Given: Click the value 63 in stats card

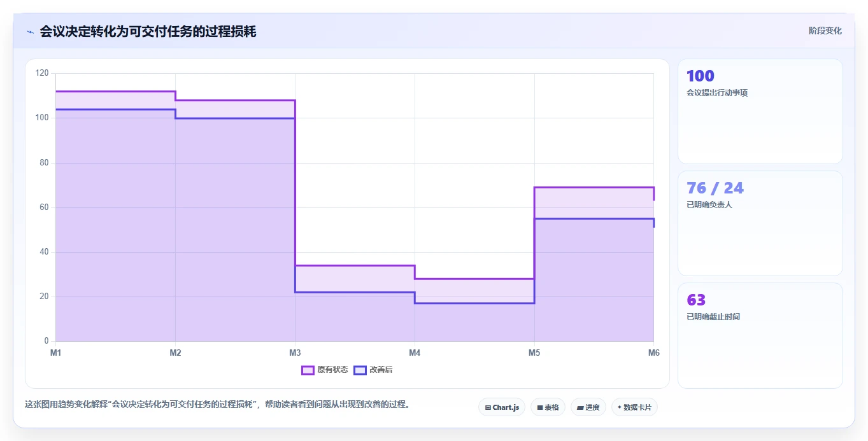Looking at the screenshot, I should tap(696, 300).
